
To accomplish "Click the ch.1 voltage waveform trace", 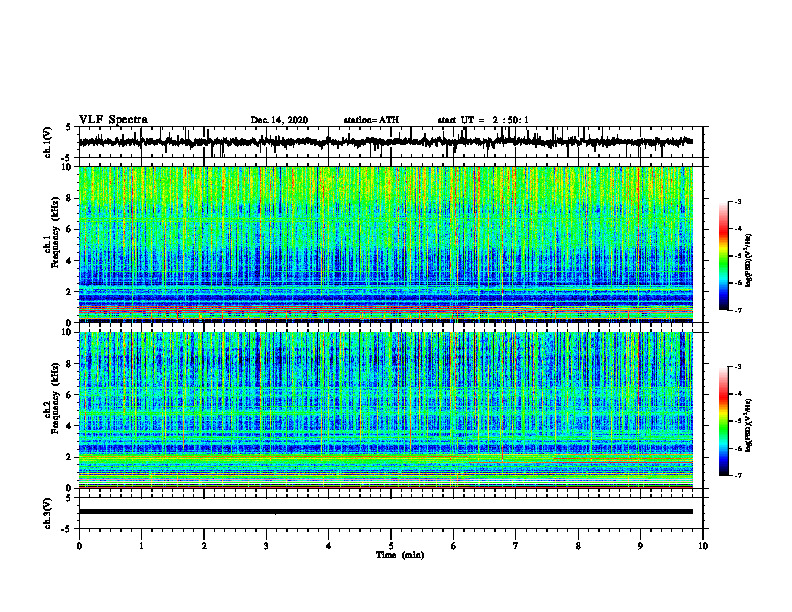I will pyautogui.click(x=386, y=142).
